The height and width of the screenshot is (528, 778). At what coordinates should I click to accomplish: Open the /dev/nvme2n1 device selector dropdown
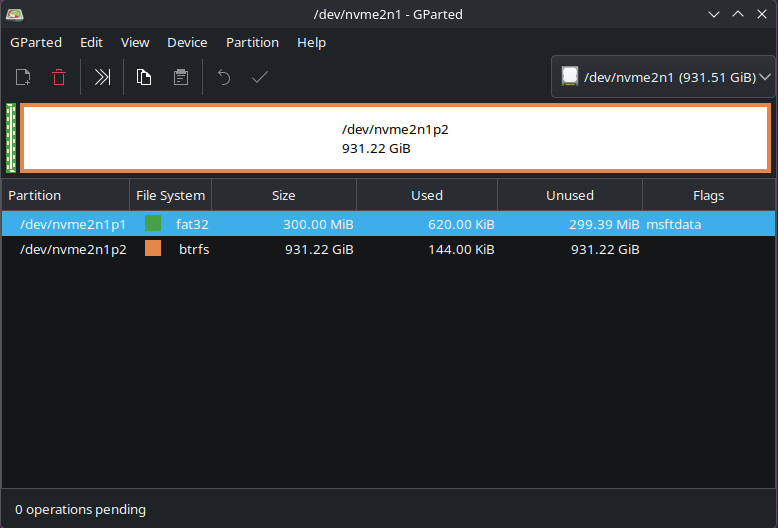point(663,77)
